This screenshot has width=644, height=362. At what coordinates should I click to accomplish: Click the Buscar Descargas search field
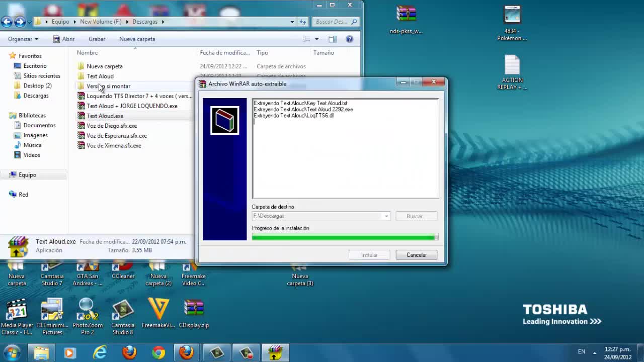[x=331, y=22]
